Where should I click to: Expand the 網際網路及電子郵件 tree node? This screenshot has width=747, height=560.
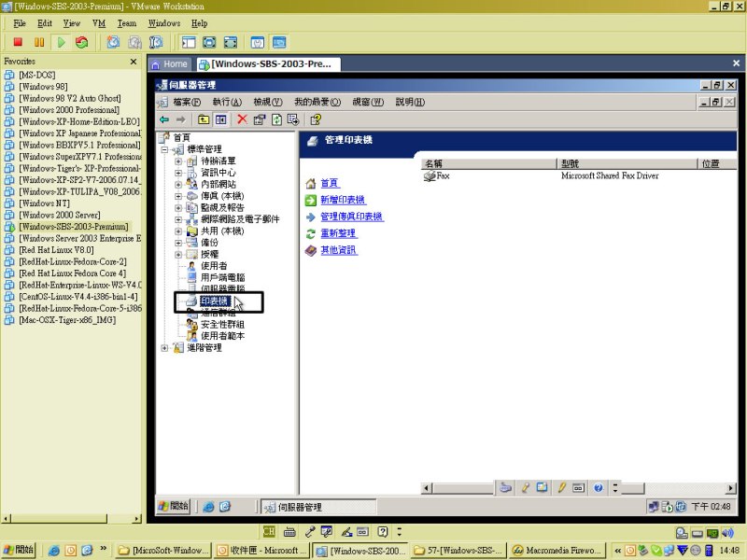178,219
